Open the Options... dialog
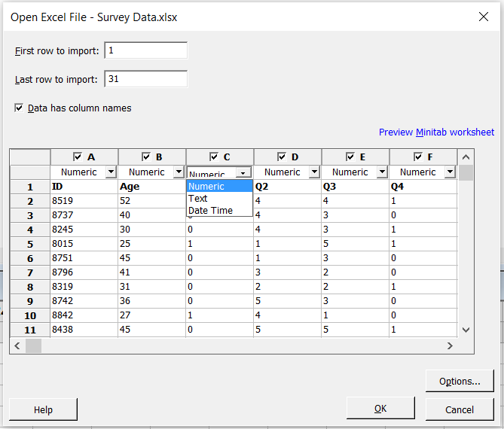Viewport: 504px width, 429px height. (460, 382)
